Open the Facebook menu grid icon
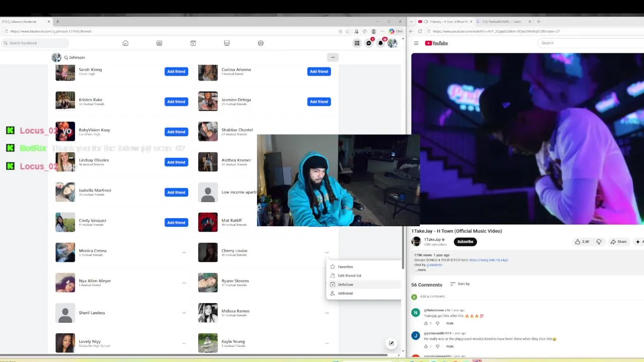 pyautogui.click(x=357, y=43)
